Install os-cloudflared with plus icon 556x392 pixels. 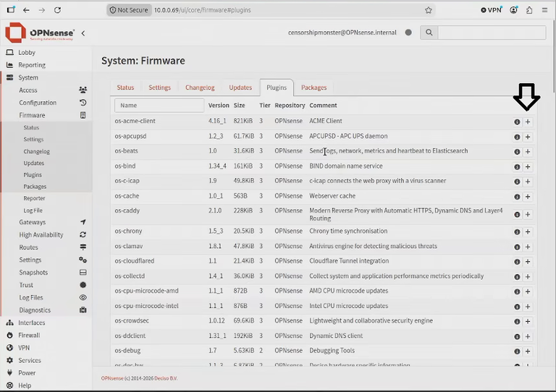(x=528, y=262)
